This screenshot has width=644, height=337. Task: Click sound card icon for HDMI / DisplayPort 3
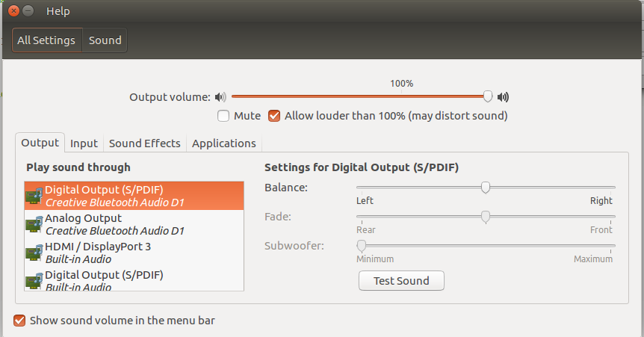pyautogui.click(x=34, y=253)
